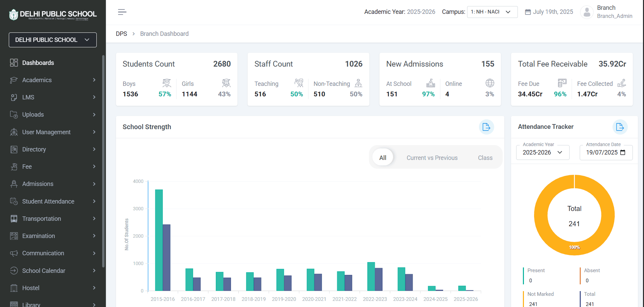Click the Boys student icon

(x=167, y=83)
